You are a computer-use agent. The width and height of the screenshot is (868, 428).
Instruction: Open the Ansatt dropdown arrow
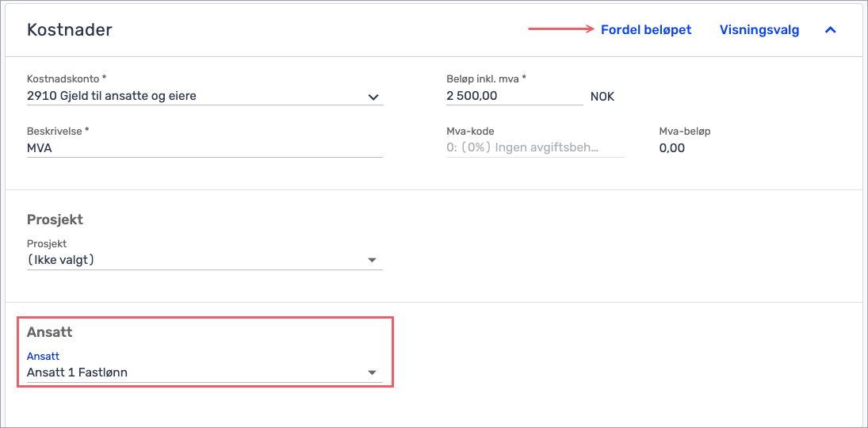coord(372,373)
